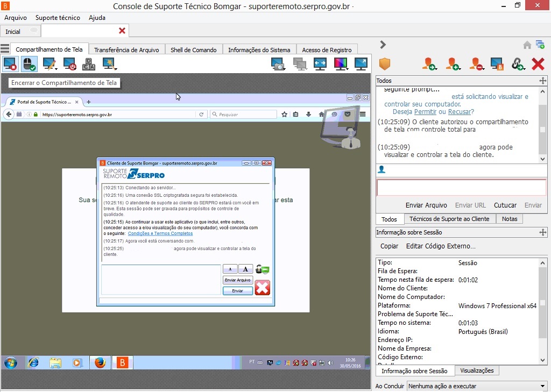Click Enviar in the Bomgar client window

(x=237, y=291)
